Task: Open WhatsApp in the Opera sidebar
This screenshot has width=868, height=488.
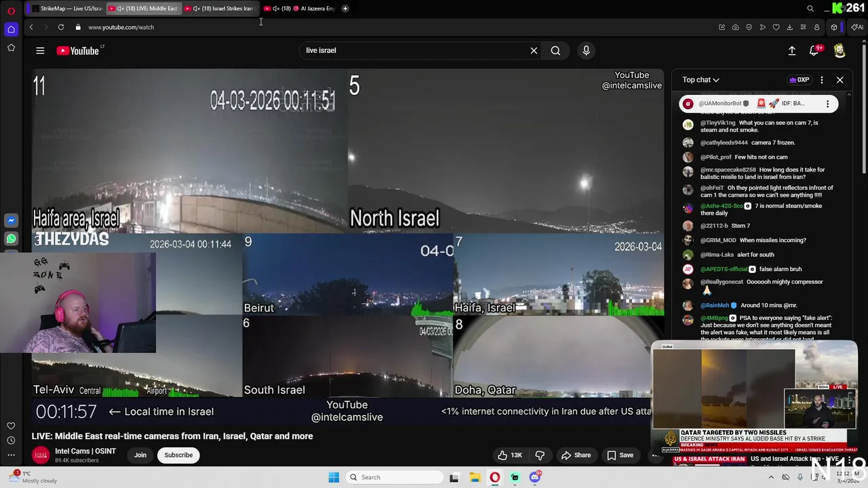Action: pyautogui.click(x=11, y=239)
